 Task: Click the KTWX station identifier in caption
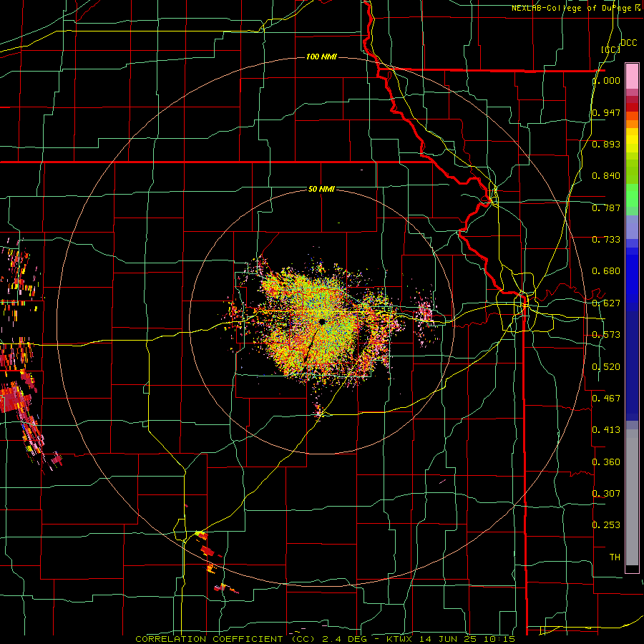click(x=401, y=639)
